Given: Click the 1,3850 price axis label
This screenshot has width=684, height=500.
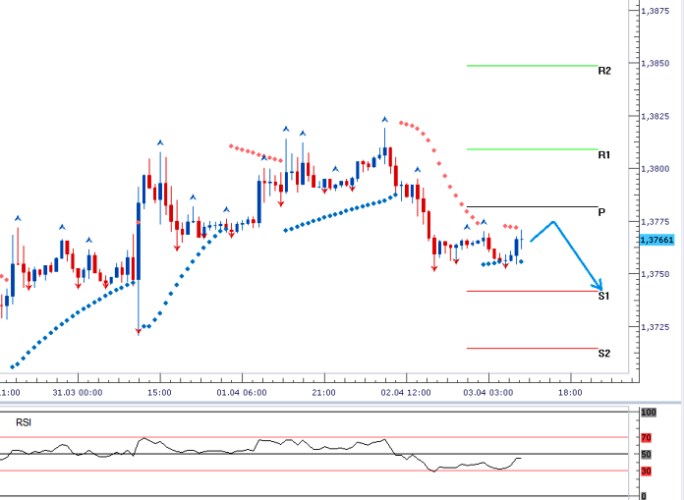Looking at the screenshot, I should [655, 64].
